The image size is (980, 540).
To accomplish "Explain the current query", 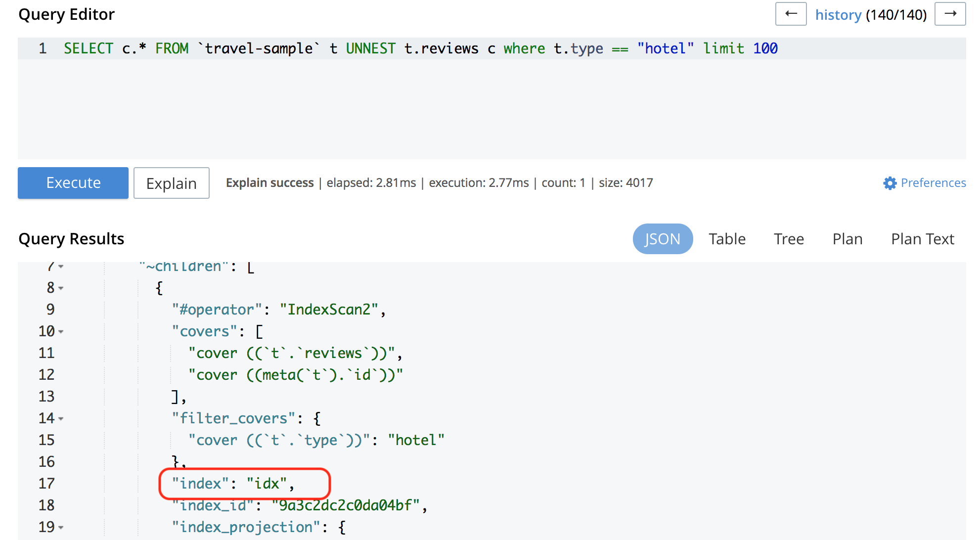I will point(171,182).
